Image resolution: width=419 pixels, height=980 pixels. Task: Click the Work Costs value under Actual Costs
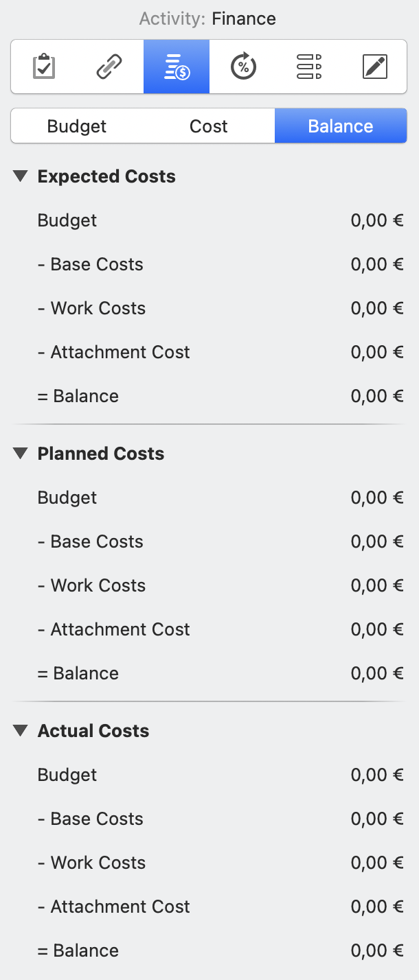(x=376, y=863)
